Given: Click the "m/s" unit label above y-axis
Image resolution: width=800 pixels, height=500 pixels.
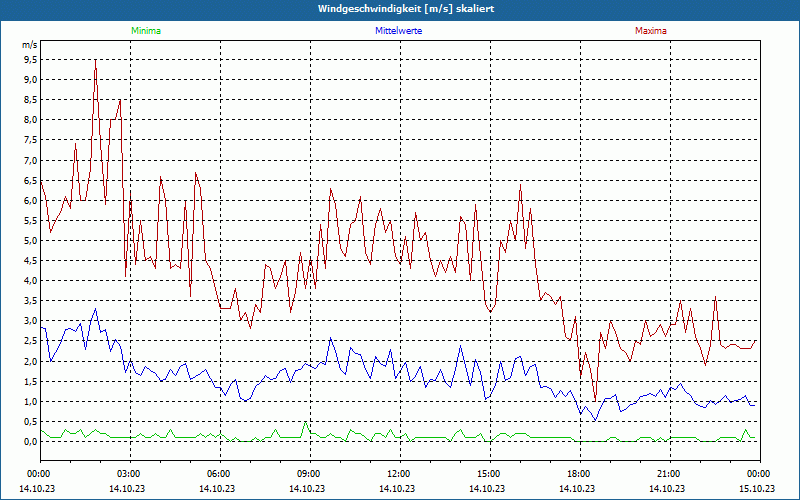Looking at the screenshot, I should pos(28,46).
